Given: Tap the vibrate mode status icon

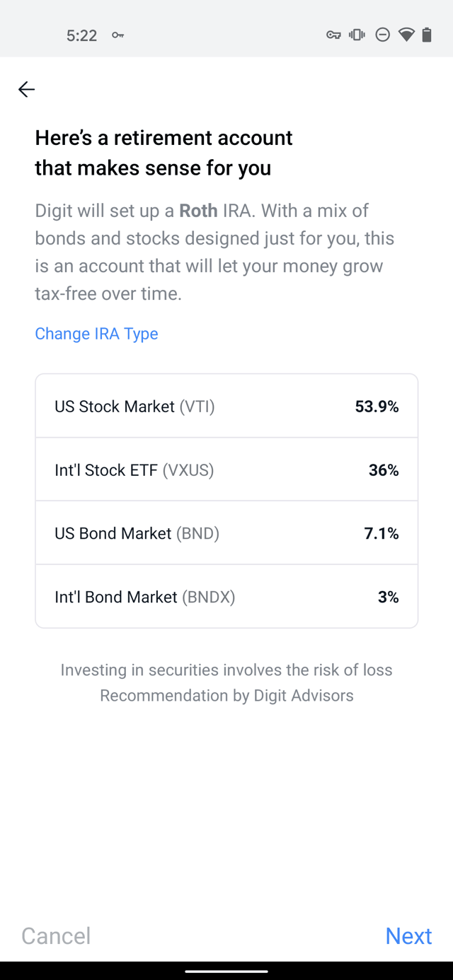Looking at the screenshot, I should tap(357, 34).
